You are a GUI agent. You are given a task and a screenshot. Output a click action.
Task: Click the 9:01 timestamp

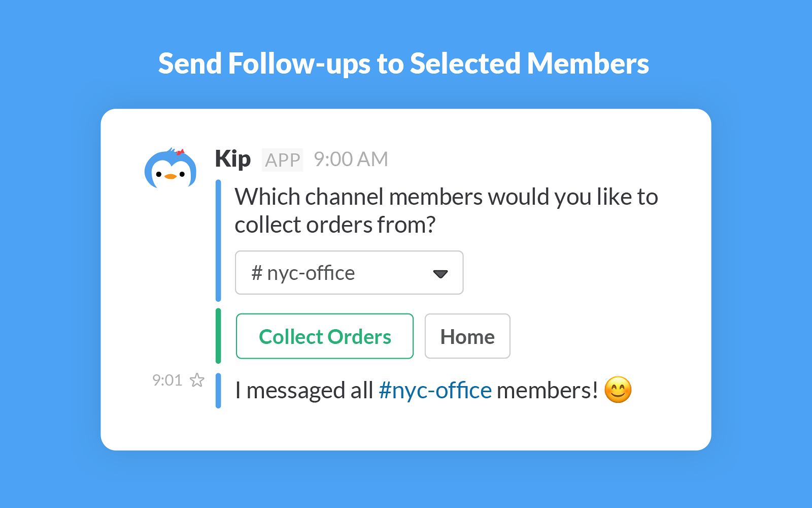[167, 380]
